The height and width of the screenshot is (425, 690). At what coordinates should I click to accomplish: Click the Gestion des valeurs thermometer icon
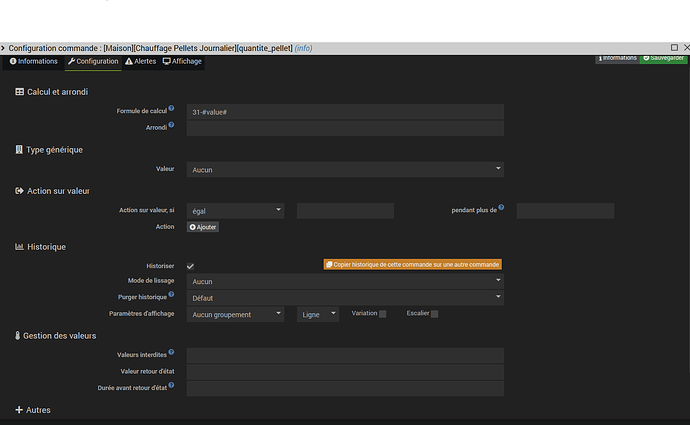point(18,336)
